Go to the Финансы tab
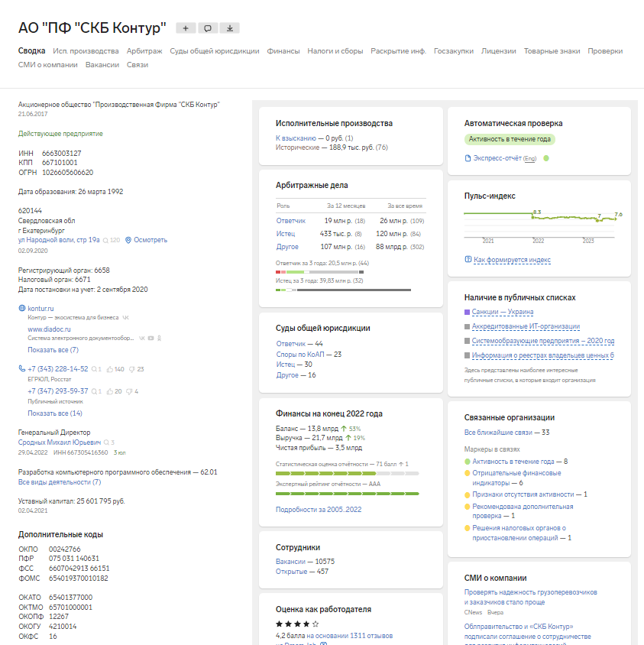The width and height of the screenshot is (644, 645). tap(283, 51)
